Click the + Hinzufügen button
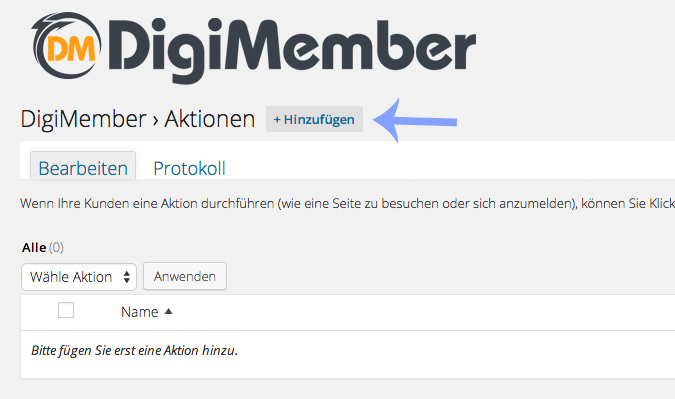Viewport: 675px width, 399px height. pyautogui.click(x=314, y=119)
